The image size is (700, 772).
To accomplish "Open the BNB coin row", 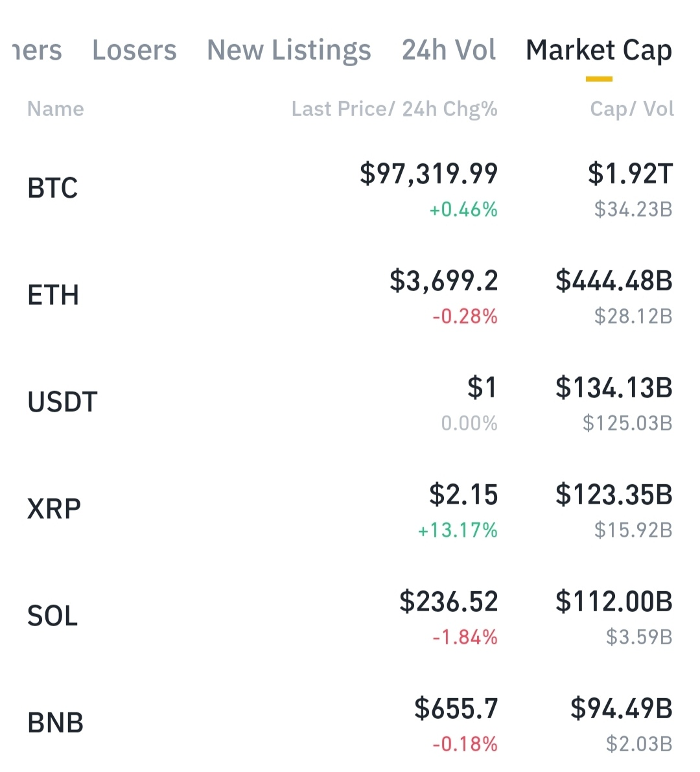I will click(350, 723).
